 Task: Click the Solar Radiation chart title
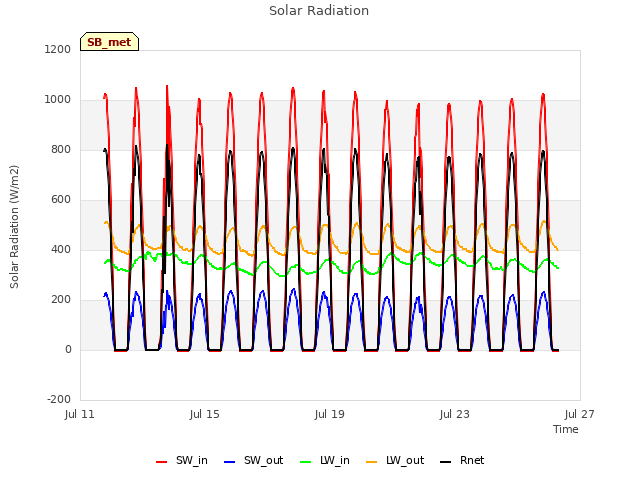pyautogui.click(x=319, y=11)
